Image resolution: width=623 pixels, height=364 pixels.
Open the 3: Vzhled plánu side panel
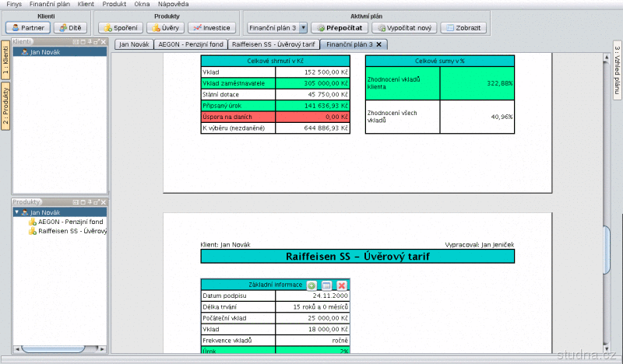tap(617, 70)
